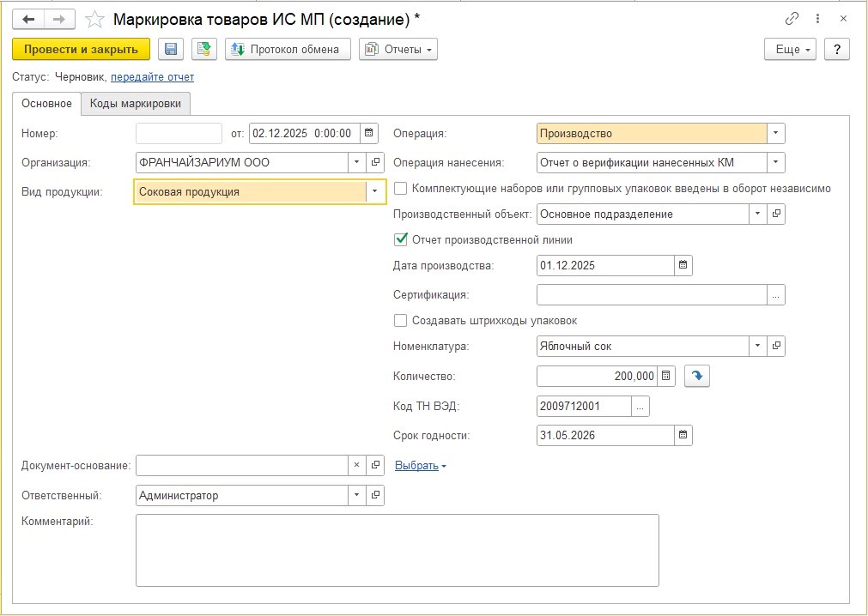
Task: Open calendar picker for Дата производства
Action: pyautogui.click(x=683, y=265)
